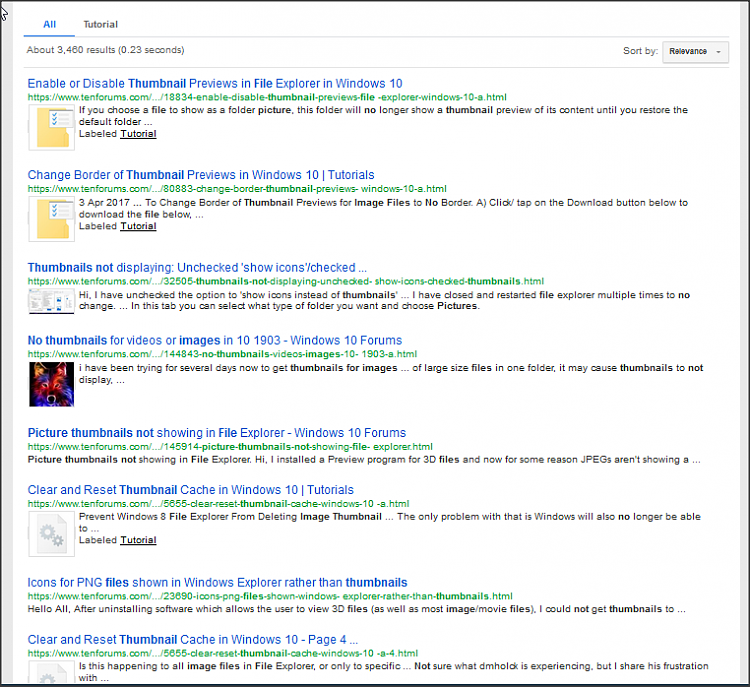The height and width of the screenshot is (687, 750).
Task: Open the Tutorial results tab
Action: coord(100,24)
